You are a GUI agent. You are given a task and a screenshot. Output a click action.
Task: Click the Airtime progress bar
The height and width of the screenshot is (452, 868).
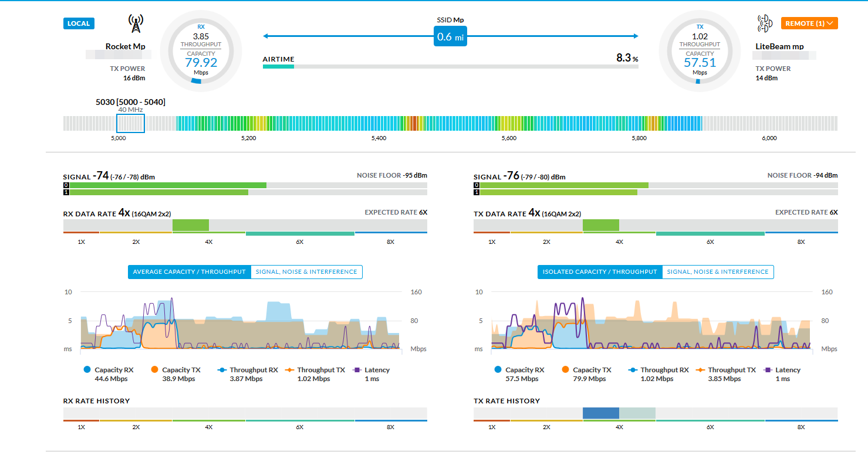click(x=450, y=67)
